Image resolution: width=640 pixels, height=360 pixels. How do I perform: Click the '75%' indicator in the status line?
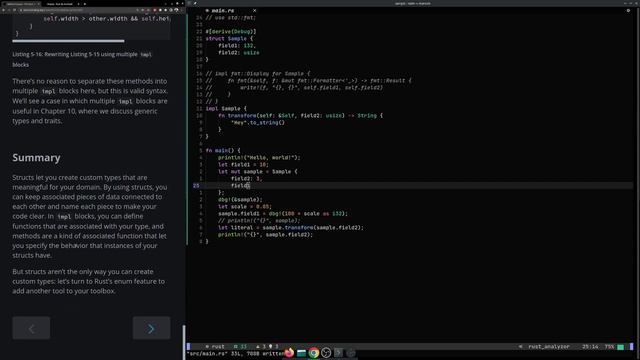point(609,346)
